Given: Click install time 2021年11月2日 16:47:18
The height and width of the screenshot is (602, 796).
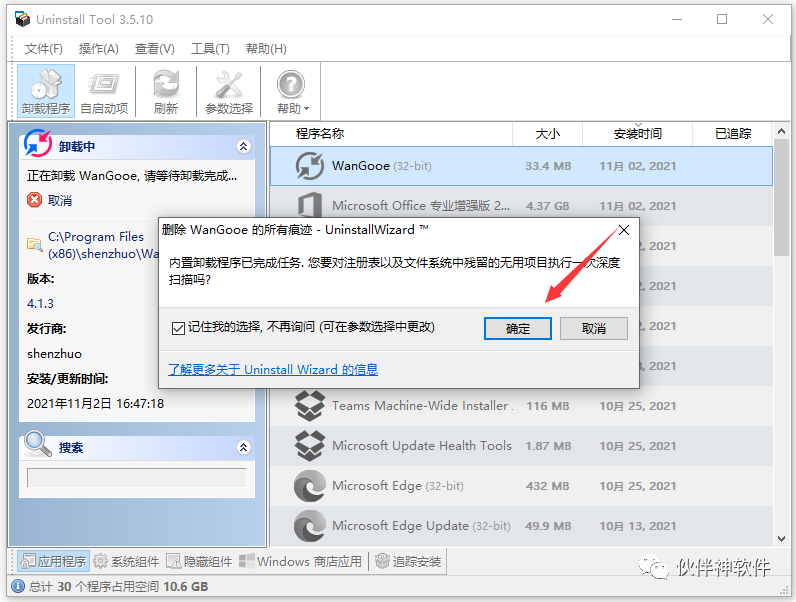Looking at the screenshot, I should 95,404.
